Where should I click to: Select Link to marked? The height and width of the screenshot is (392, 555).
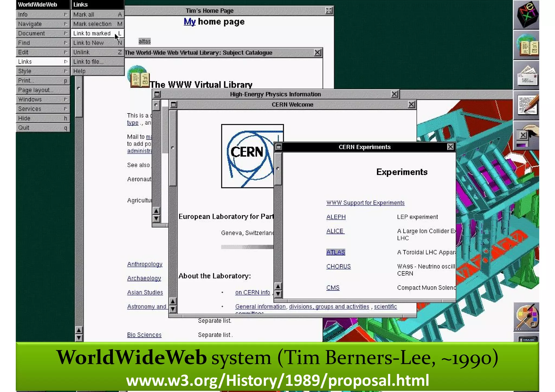click(98, 33)
